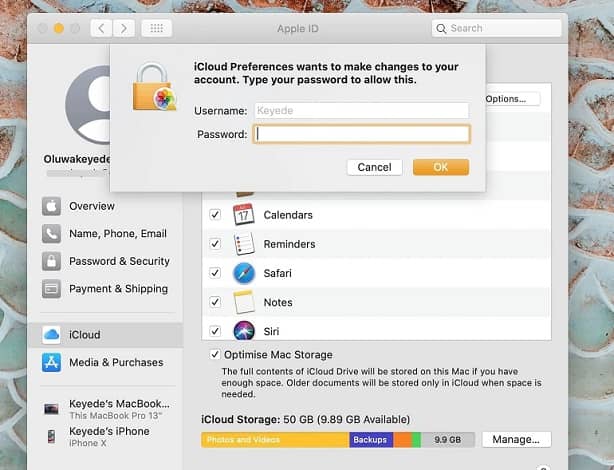614x470 pixels.
Task: Click the Safari compass icon
Action: tap(244, 273)
